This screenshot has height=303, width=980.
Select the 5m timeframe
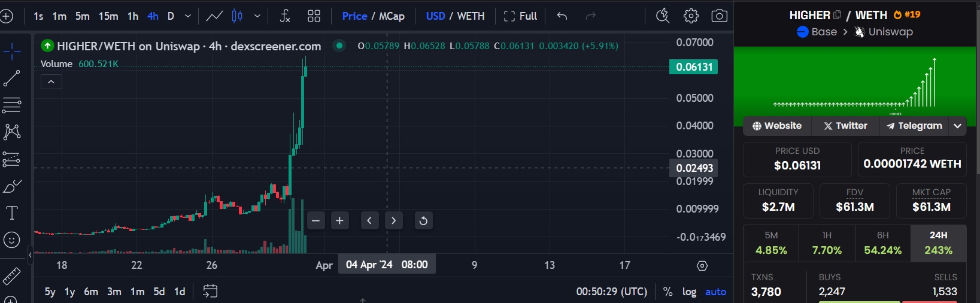coord(83,16)
